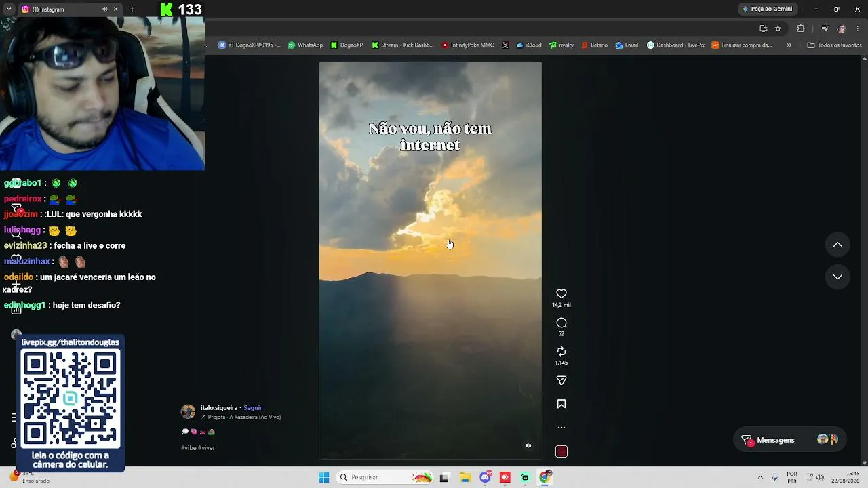This screenshot has height=488, width=868.
Task: Open the InfinityPoke MMO bookmark
Action: point(468,45)
